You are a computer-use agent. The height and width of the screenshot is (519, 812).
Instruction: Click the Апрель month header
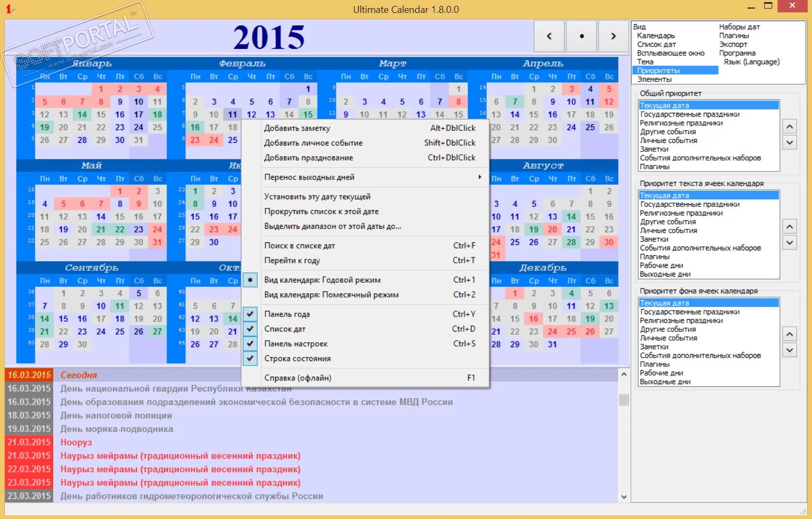(x=543, y=63)
